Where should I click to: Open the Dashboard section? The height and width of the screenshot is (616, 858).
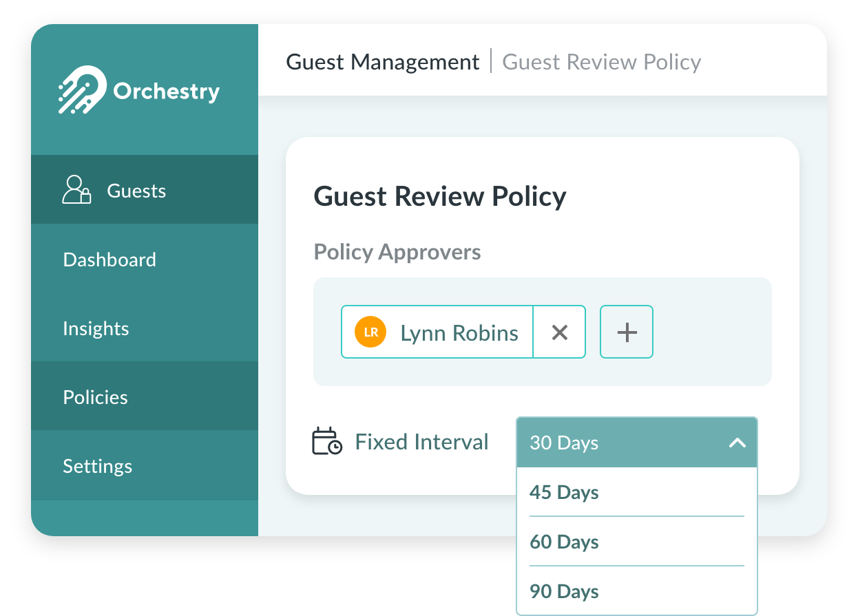click(x=109, y=259)
